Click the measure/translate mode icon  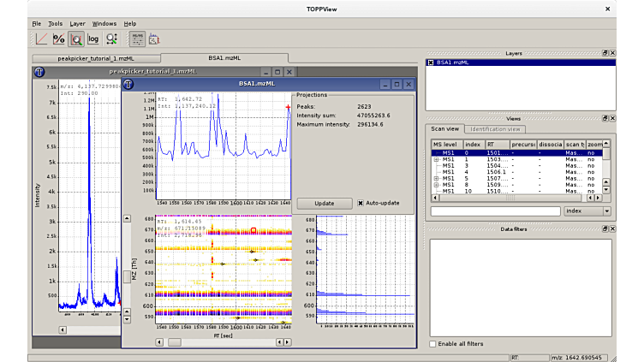pyautogui.click(x=111, y=39)
